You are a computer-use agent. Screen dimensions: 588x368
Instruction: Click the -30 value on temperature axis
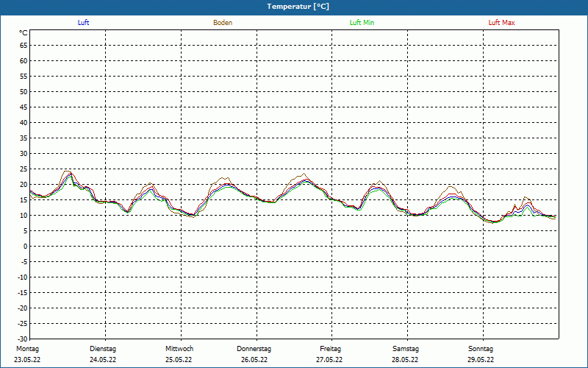23,339
